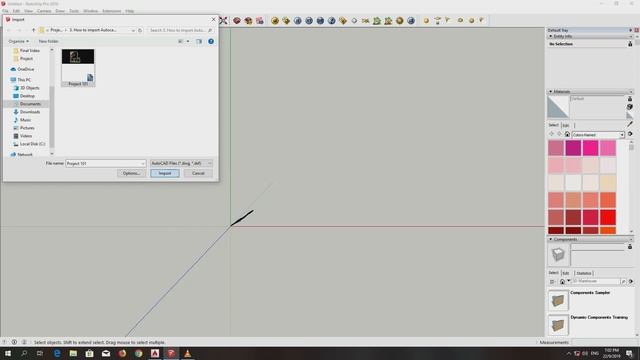Viewport: 640px width, 360px height.
Task: Click the In Model home icon in Components
Action: click(x=562, y=282)
